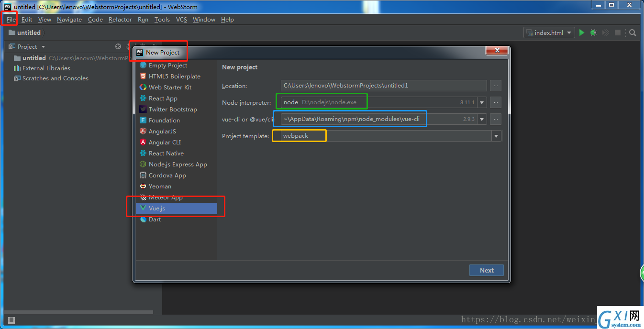Select Foundation project type

coord(177,121)
